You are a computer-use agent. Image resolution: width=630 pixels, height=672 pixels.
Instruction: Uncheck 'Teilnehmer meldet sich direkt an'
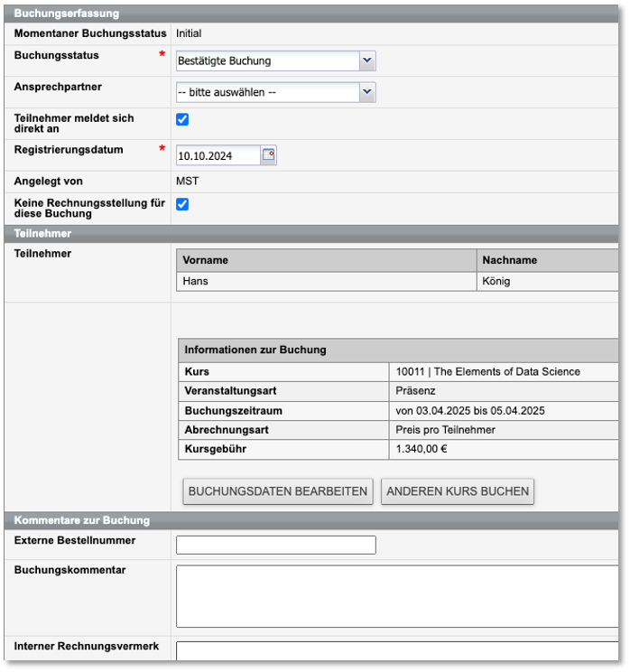[x=182, y=119]
